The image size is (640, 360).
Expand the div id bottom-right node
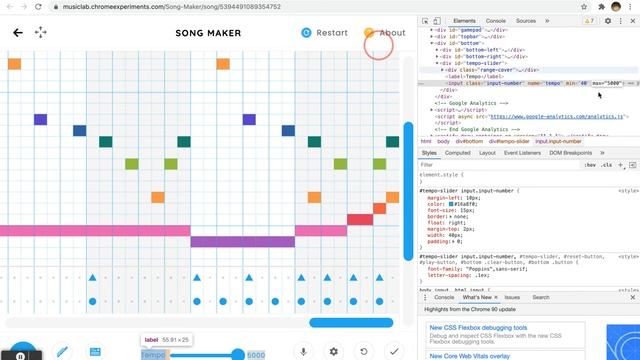coord(437,56)
